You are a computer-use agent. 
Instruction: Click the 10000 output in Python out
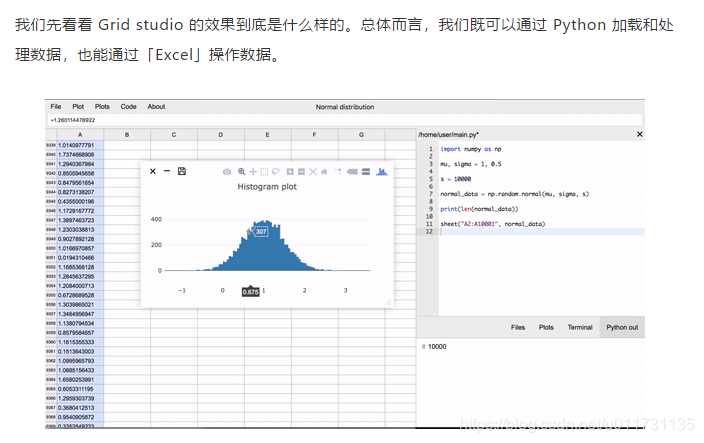(x=437, y=347)
